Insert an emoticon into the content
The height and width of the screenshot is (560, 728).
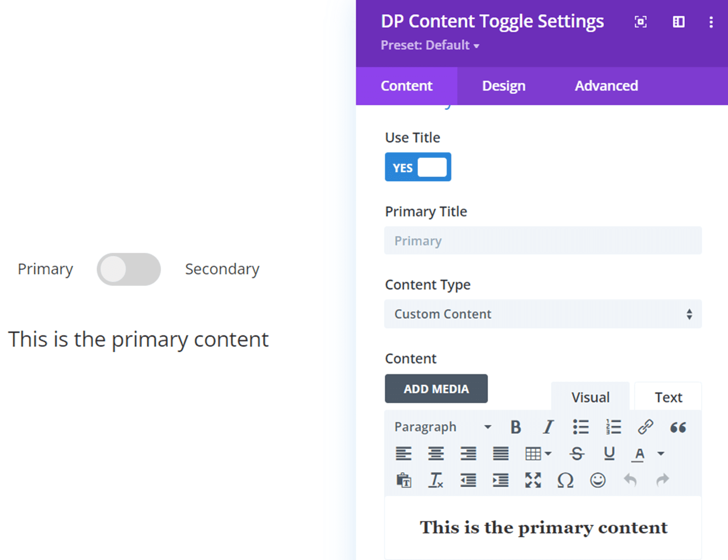[597, 480]
